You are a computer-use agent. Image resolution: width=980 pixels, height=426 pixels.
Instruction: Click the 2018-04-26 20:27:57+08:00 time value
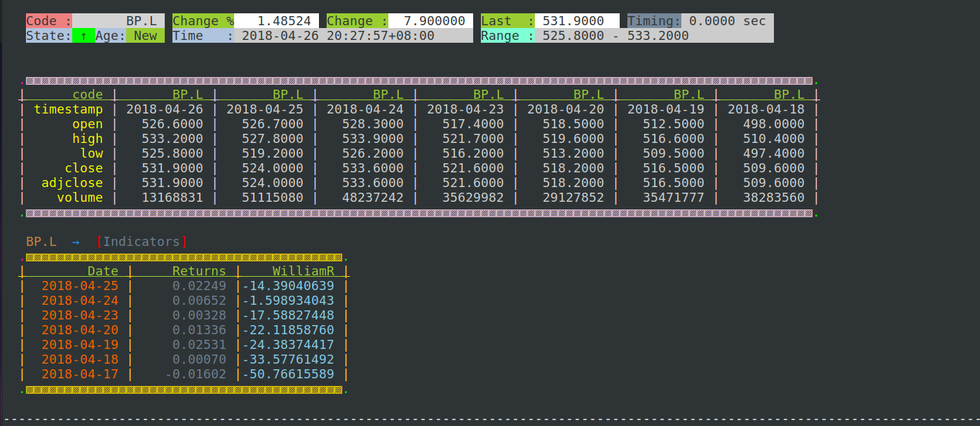pos(338,36)
